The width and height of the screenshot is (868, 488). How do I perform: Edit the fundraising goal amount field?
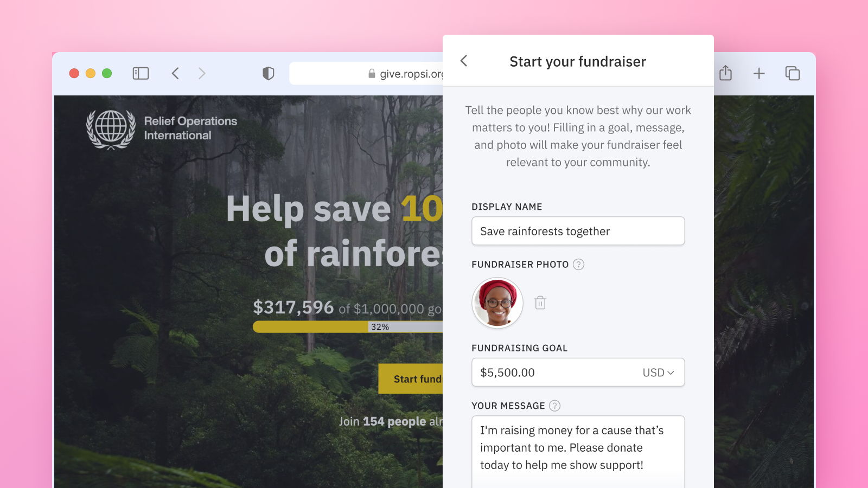pyautogui.click(x=553, y=373)
